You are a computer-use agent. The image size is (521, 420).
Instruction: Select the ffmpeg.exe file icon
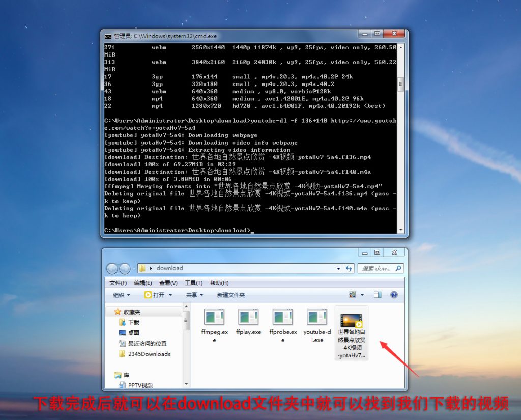coord(214,317)
